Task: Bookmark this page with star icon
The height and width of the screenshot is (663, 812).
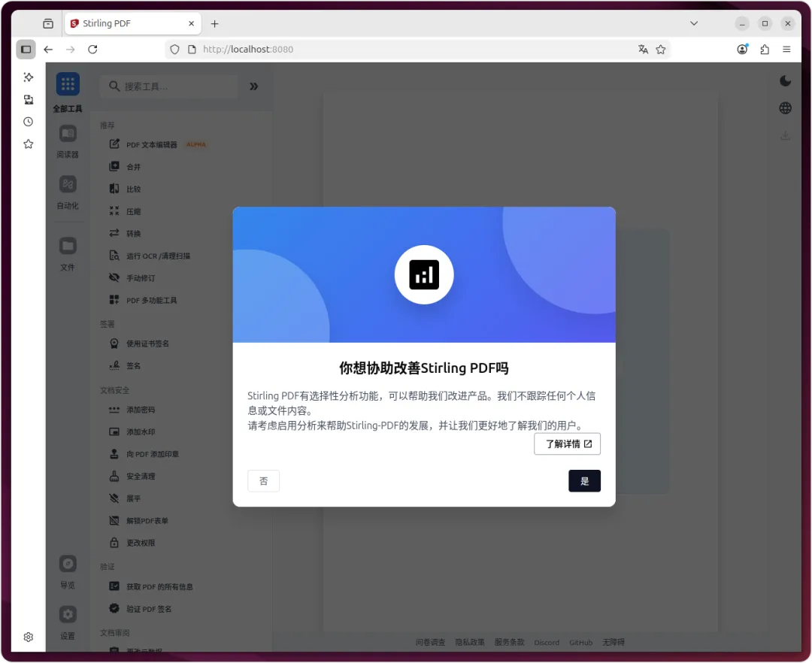Action: (660, 49)
